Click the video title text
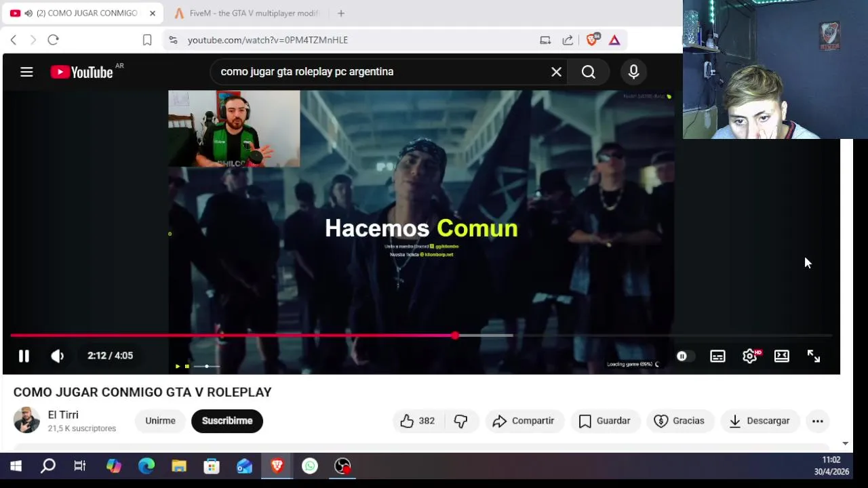Viewport: 868px width, 488px height. point(142,392)
